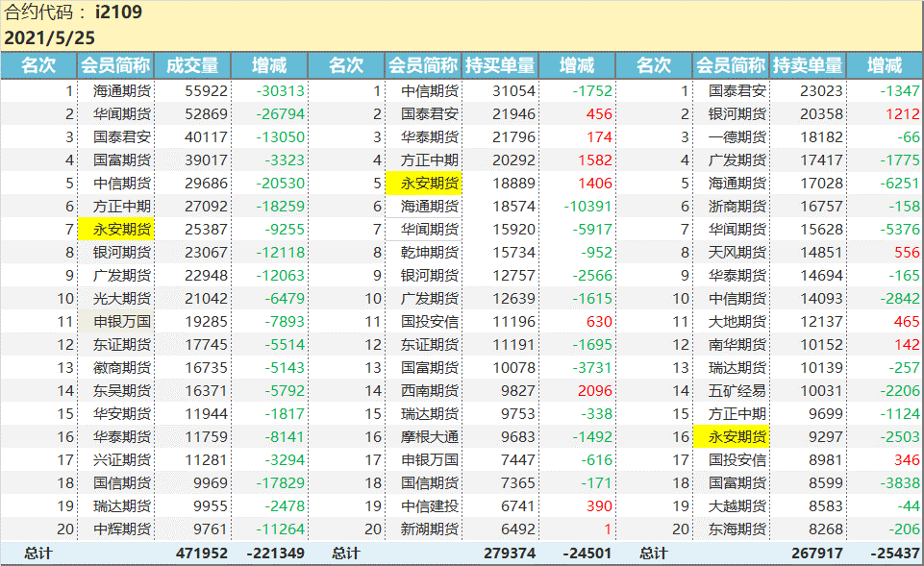
Task: Select the 会员简称 header beside 持买单量
Action: [423, 65]
